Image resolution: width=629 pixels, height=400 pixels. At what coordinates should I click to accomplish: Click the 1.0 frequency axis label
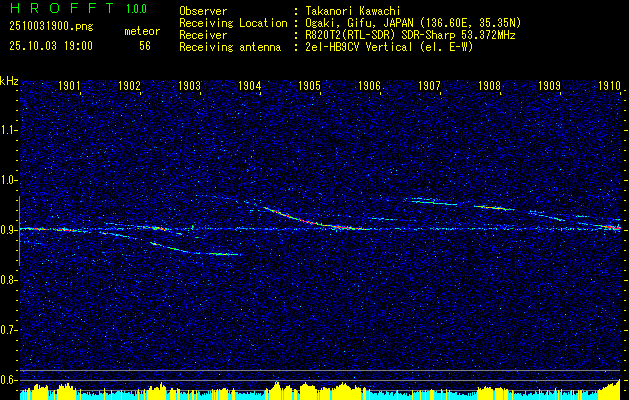(9, 180)
